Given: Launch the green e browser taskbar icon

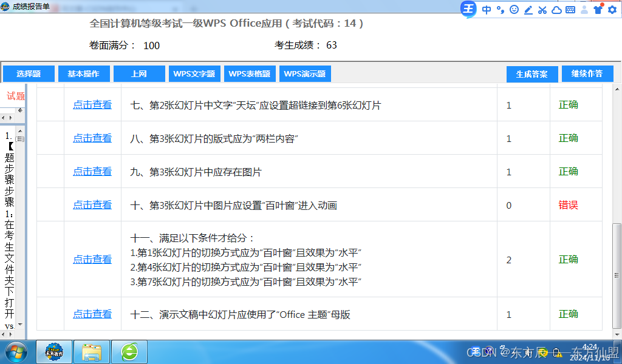Looking at the screenshot, I should point(129,352).
